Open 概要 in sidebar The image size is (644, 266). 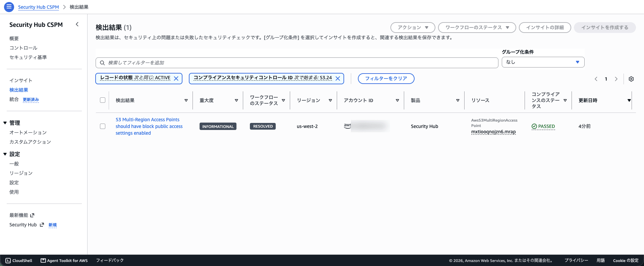(14, 38)
